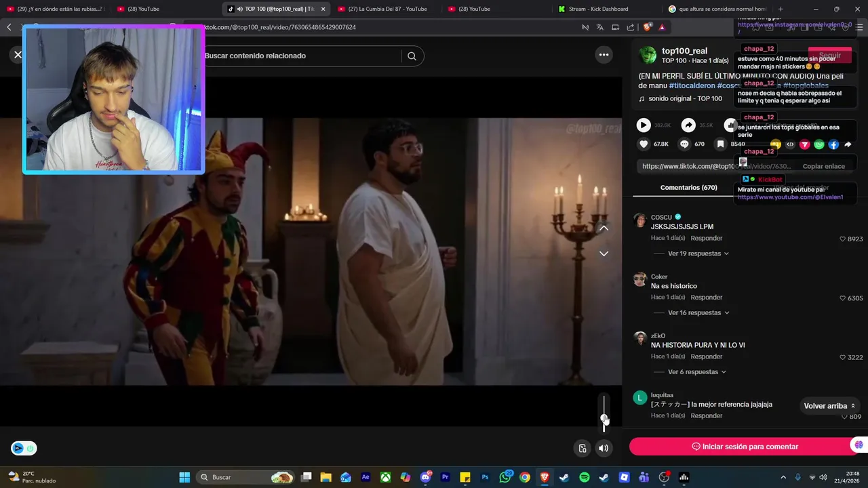Adjust the vertical volume slider

pyautogui.click(x=604, y=412)
